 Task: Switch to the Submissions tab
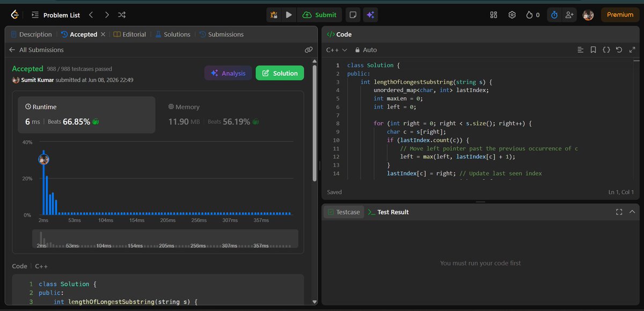[x=221, y=34]
